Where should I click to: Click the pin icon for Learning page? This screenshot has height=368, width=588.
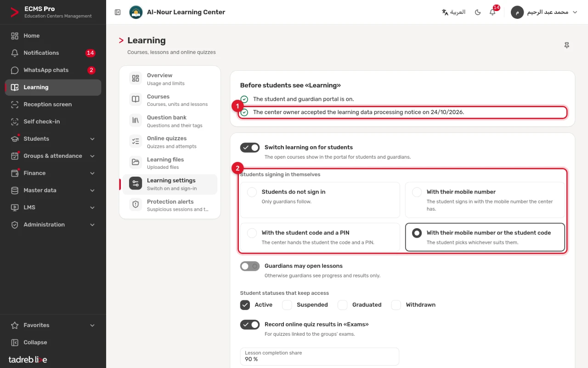coord(567,45)
